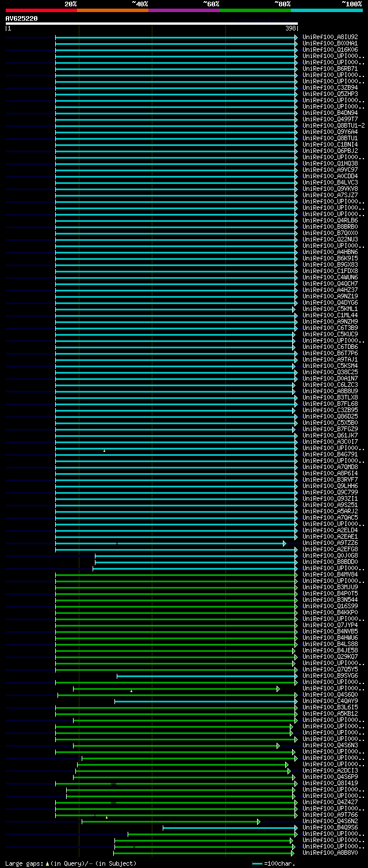Select hit label UniRef100_A5ARJ2
The width and height of the screenshot is (368, 868).
click(x=330, y=512)
